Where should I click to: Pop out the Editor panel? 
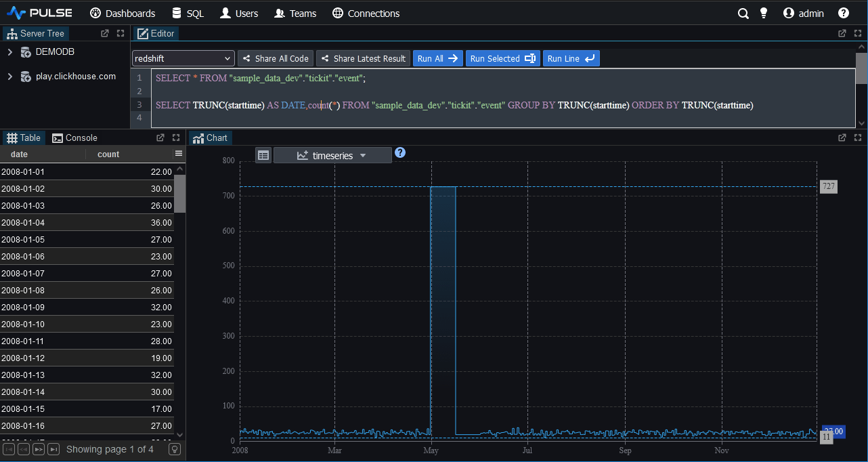coord(842,33)
